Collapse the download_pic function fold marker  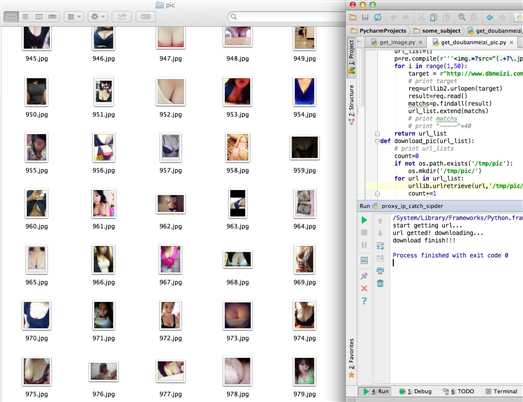pos(377,141)
